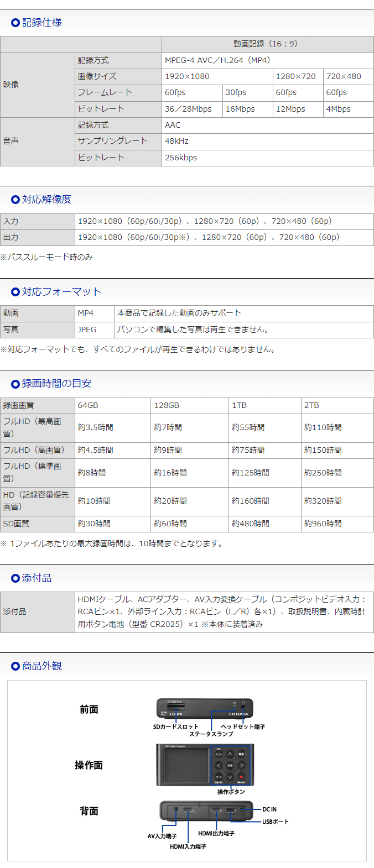Screen dimensions: 374x868
Task: Click the SDカードスロット label
Action: pyautogui.click(x=175, y=727)
